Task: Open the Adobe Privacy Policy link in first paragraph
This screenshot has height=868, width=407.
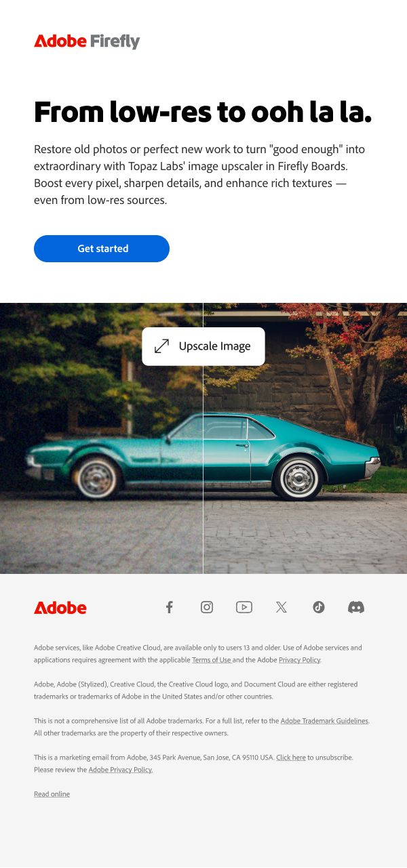Action: [299, 660]
